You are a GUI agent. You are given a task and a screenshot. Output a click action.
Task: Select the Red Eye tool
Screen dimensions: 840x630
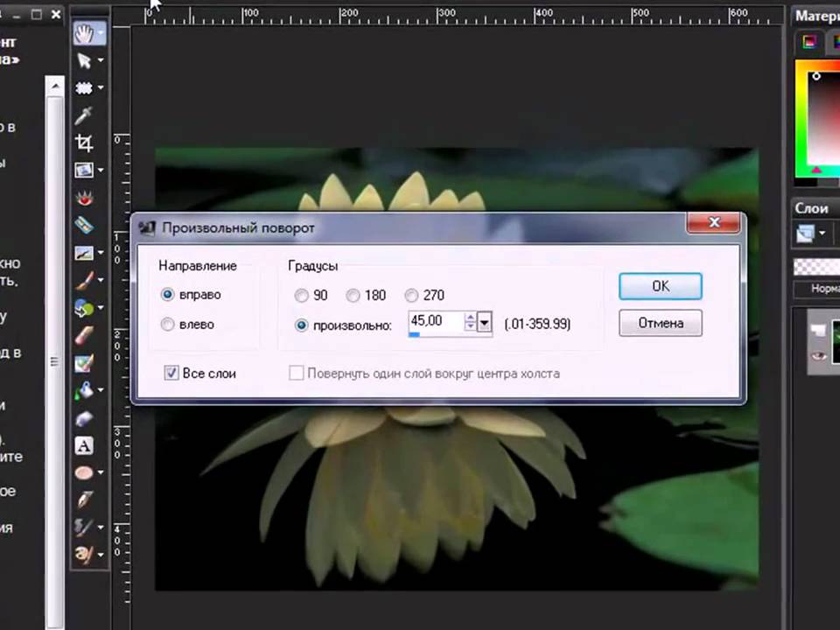[84, 198]
